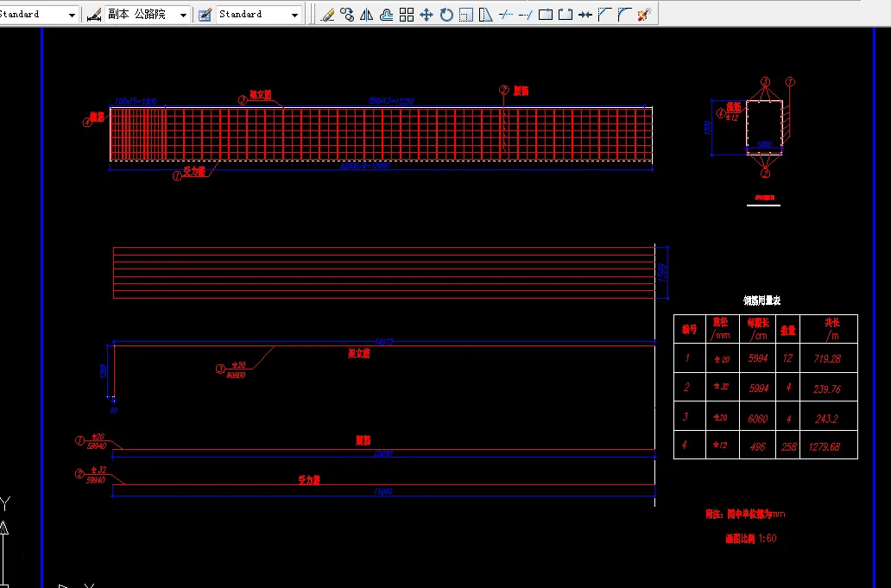Screen dimensions: 891x588
Task: Select the Rotate tool
Action: click(446, 14)
